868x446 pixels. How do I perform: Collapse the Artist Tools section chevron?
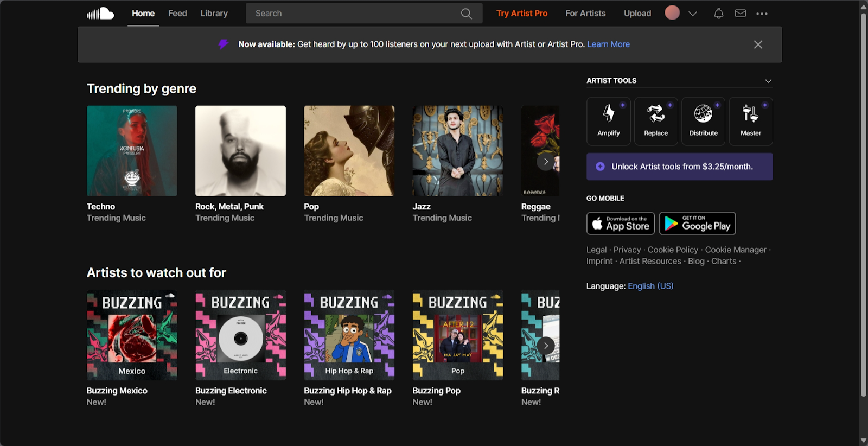(768, 81)
